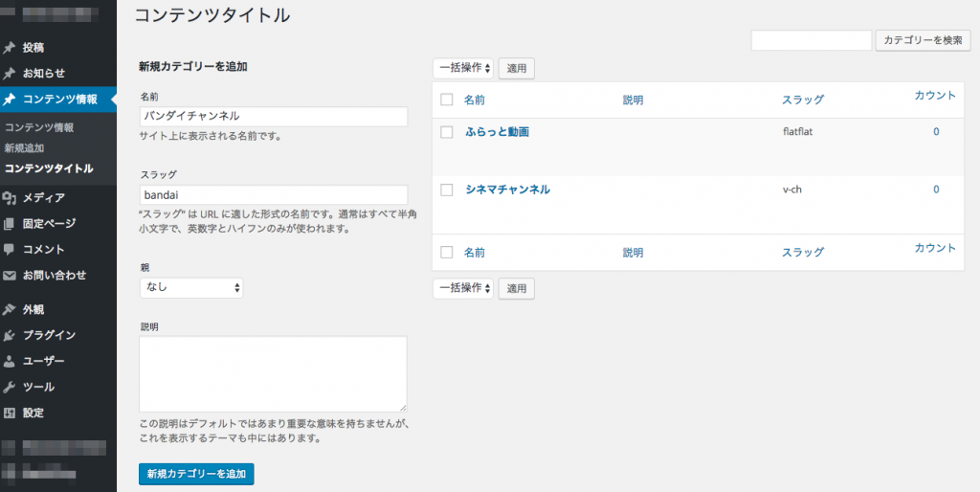The height and width of the screenshot is (492, 980).
Task: Click the speech bubble icon for コメント
Action: pos(9,250)
